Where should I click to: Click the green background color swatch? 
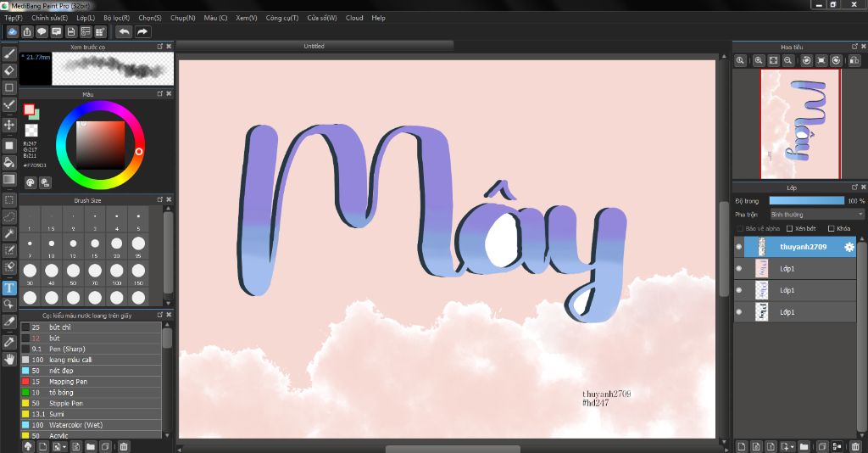[x=35, y=115]
